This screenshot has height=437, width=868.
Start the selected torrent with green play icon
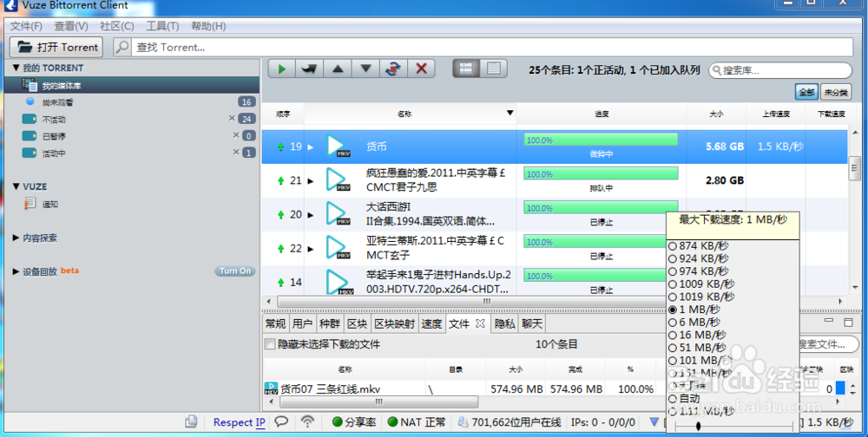pyautogui.click(x=282, y=68)
